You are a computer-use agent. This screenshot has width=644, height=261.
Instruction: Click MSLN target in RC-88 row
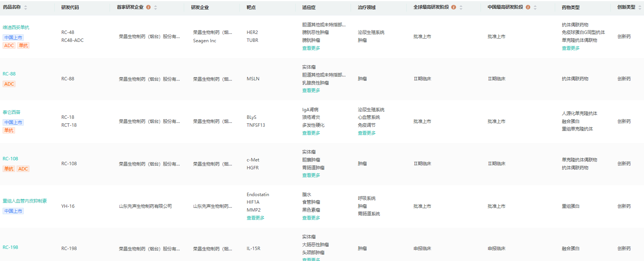[253, 79]
